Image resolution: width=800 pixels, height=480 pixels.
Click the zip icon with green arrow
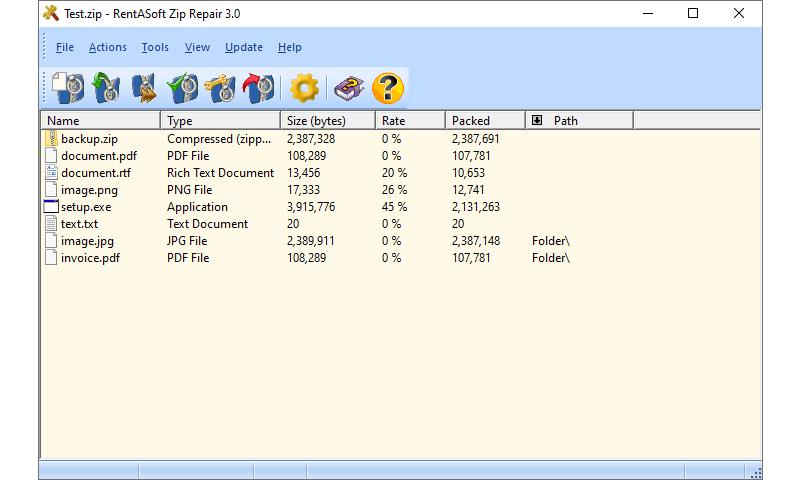[x=106, y=88]
